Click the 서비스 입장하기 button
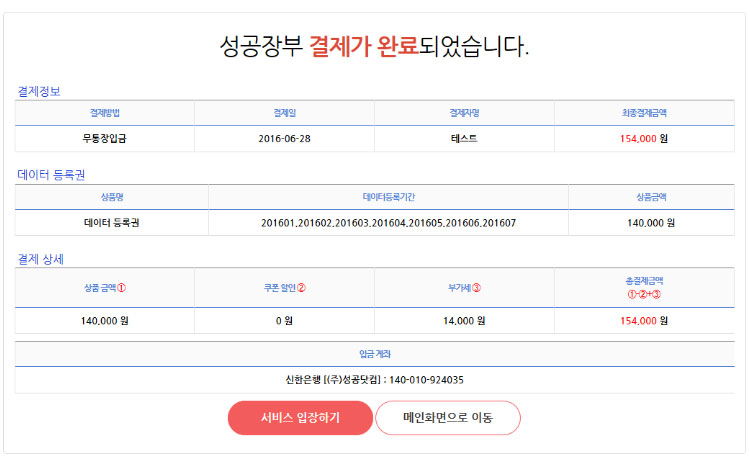 [300, 418]
